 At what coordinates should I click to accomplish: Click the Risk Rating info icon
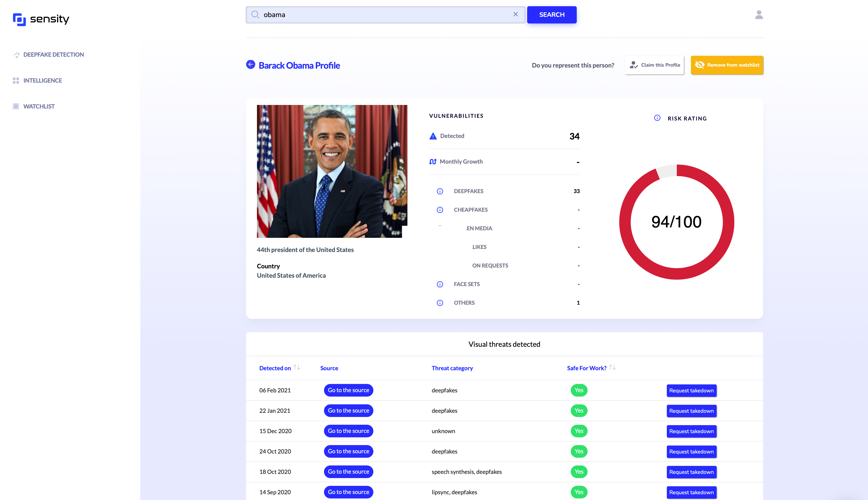(x=657, y=118)
